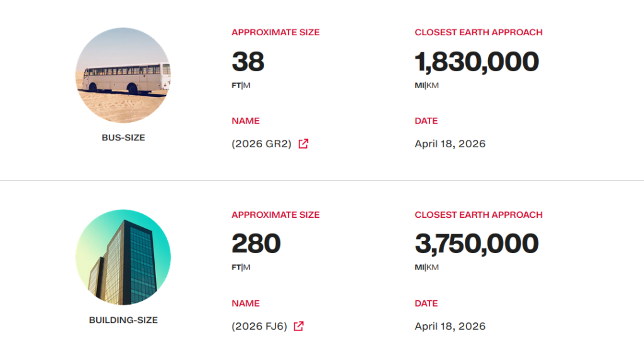This screenshot has width=644, height=362.
Task: Open external link icon beside (2026 FJ6)
Action: [299, 326]
